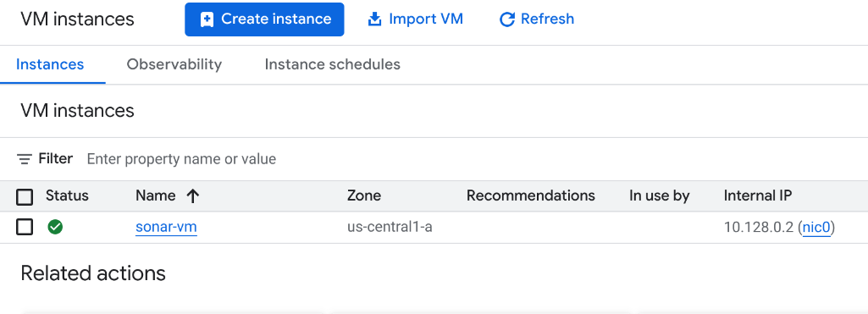Tick the select-all checkbox in header
Image resolution: width=868 pixels, height=314 pixels.
25,197
